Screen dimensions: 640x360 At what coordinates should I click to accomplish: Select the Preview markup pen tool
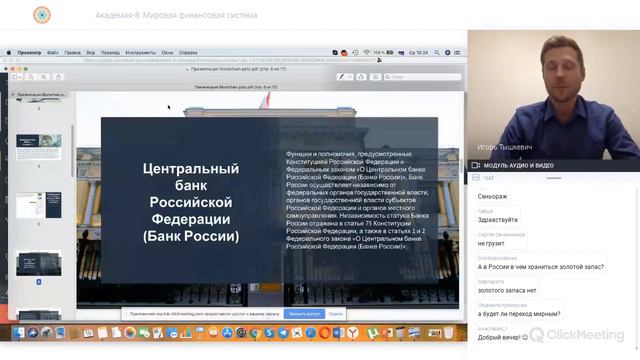[341, 77]
